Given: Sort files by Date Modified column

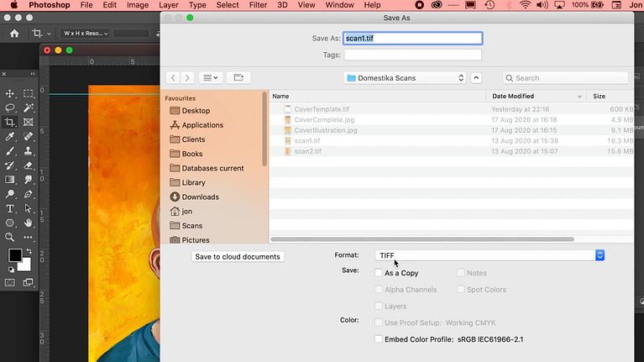Looking at the screenshot, I should coord(537,97).
